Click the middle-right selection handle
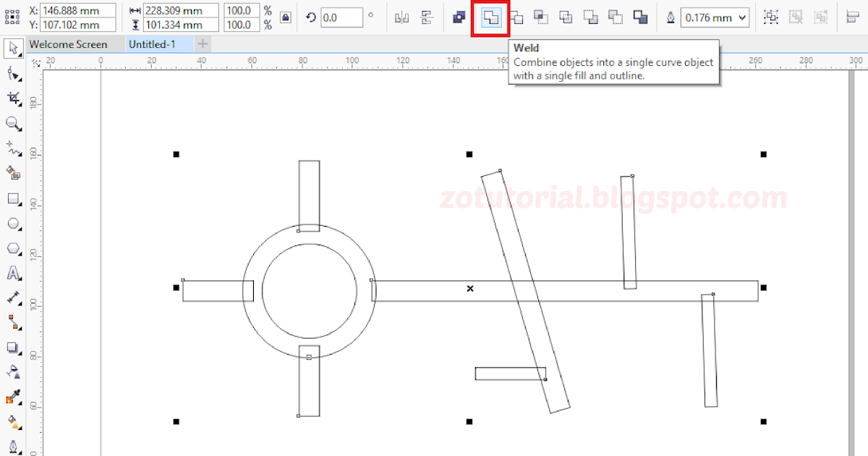 point(763,287)
